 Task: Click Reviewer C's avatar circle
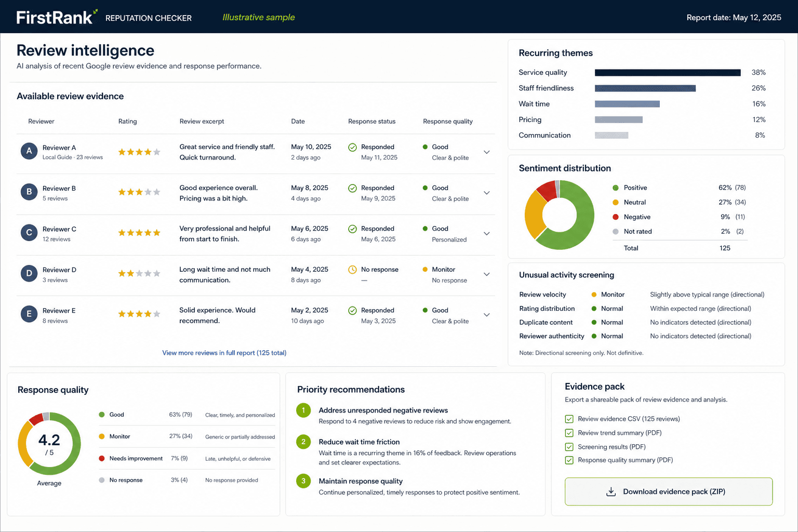(29, 233)
